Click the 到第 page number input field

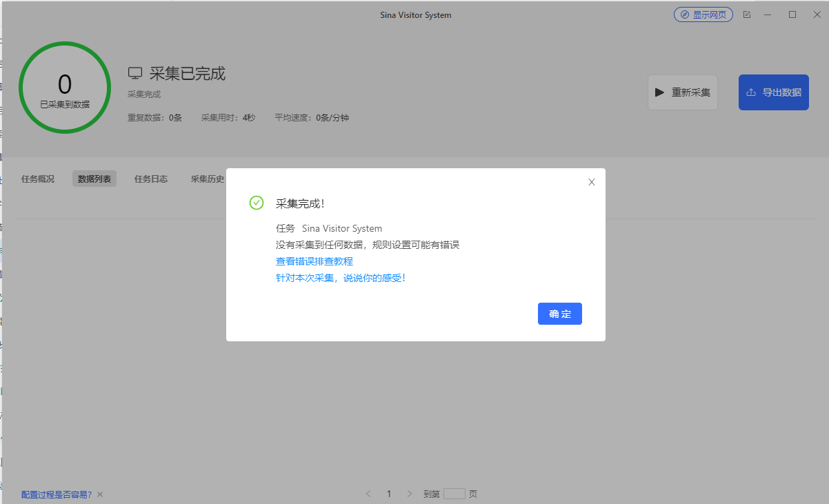[455, 494]
